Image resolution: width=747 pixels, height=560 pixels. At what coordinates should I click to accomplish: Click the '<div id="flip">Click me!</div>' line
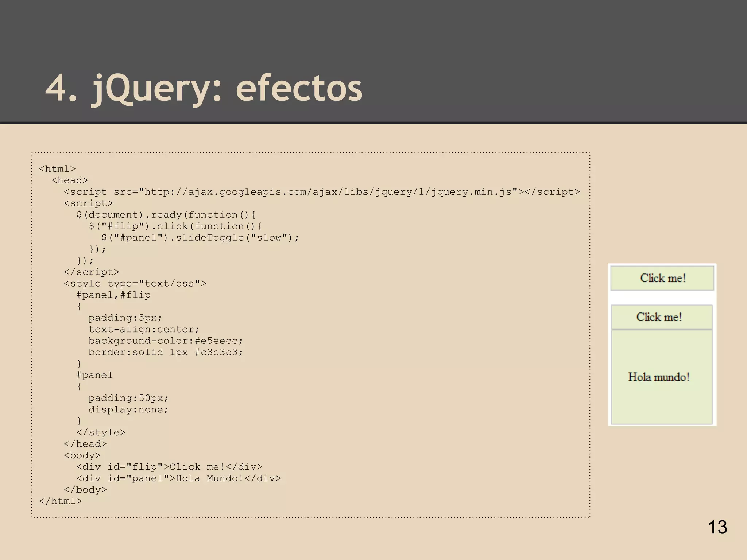point(169,467)
